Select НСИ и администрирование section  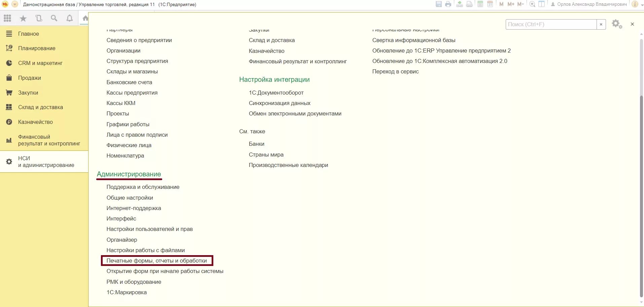point(44,162)
